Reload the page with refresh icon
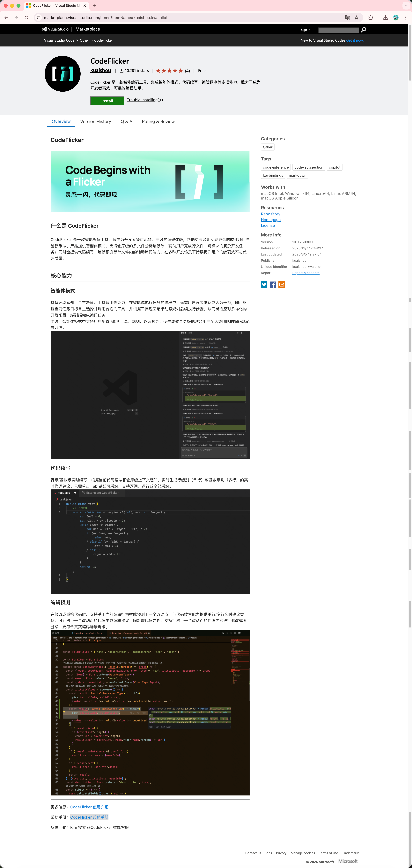Image resolution: width=412 pixels, height=868 pixels. pos(26,17)
